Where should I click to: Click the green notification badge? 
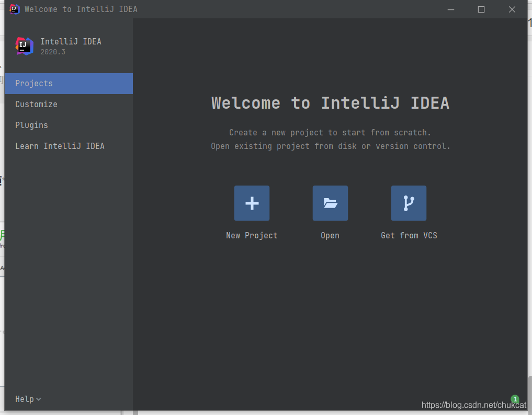(515, 399)
